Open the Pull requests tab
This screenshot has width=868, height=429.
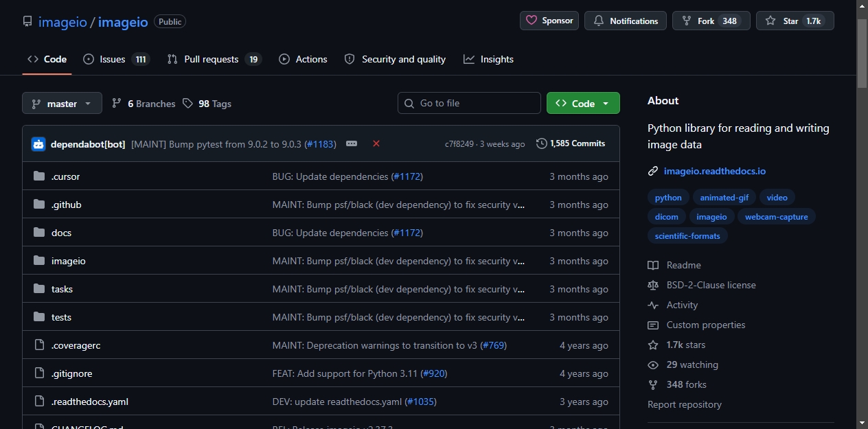[214, 59]
